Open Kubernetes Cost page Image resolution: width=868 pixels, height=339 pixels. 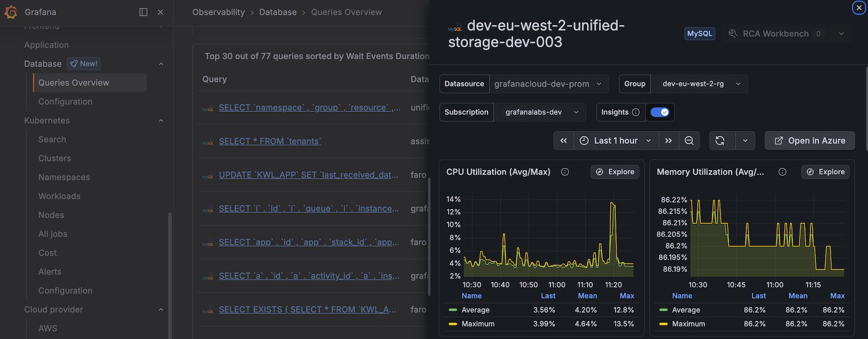[47, 253]
